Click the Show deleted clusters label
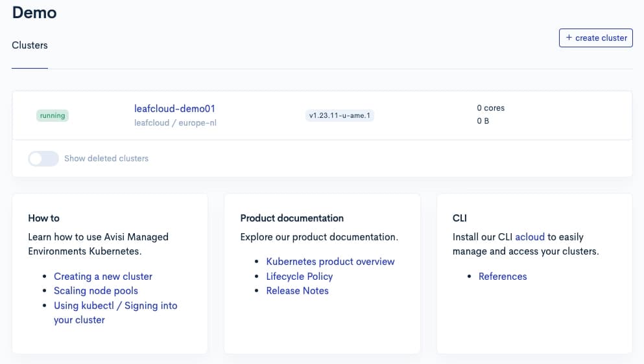 [x=106, y=159]
